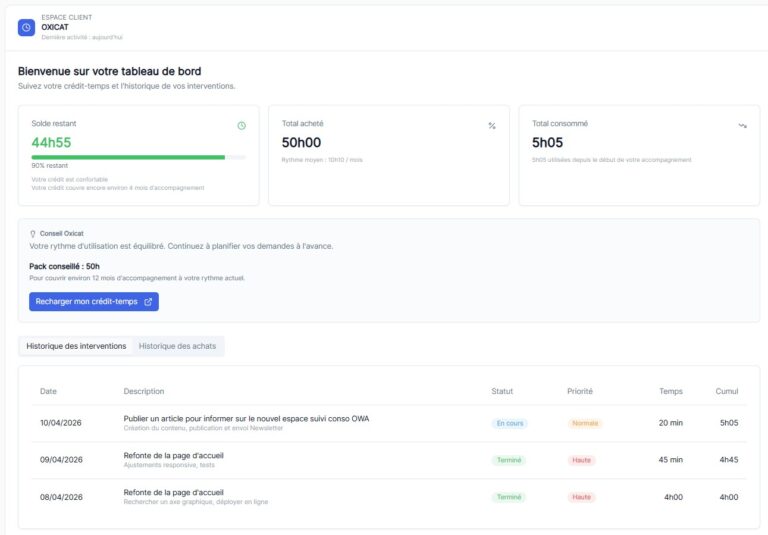Click the trend arrow icon in Total consommé

click(742, 125)
